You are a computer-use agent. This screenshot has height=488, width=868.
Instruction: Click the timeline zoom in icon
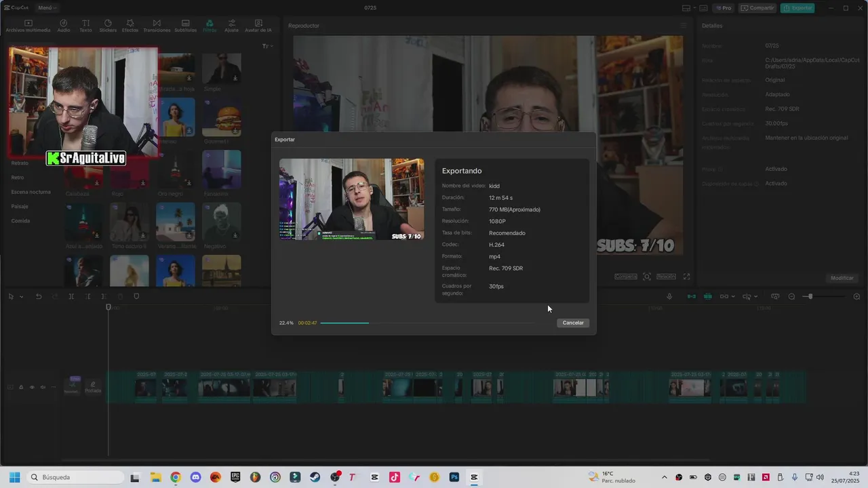(x=856, y=296)
